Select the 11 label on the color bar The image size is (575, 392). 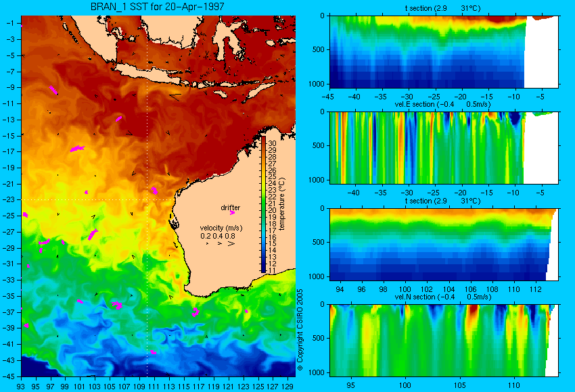(272, 270)
